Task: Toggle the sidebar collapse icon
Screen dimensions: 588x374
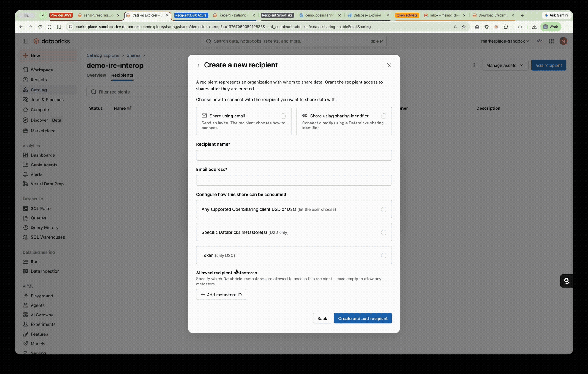Action: 25,41
